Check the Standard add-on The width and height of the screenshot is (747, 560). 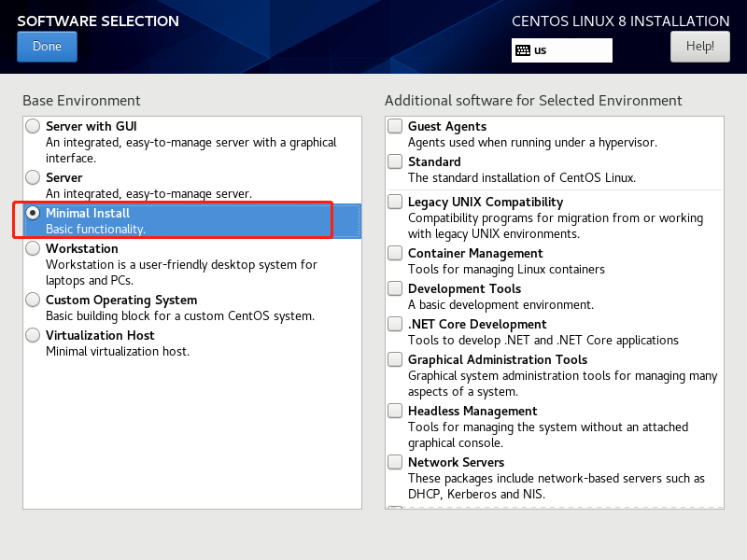(x=395, y=161)
